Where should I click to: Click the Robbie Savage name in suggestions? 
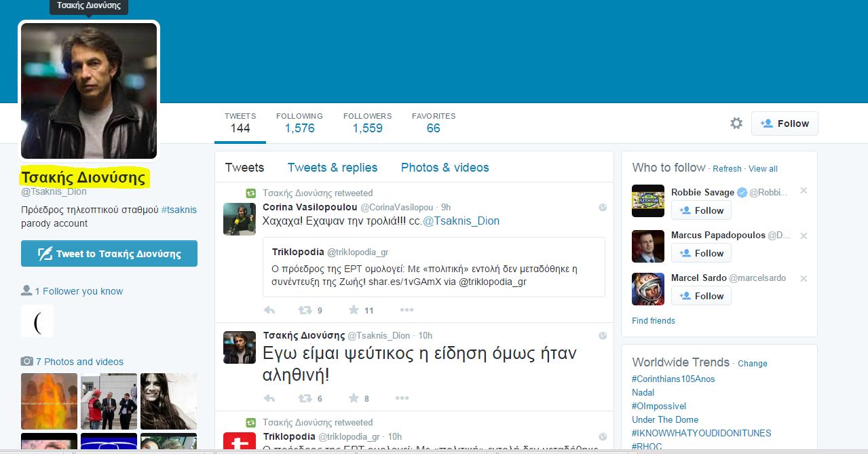click(x=702, y=192)
